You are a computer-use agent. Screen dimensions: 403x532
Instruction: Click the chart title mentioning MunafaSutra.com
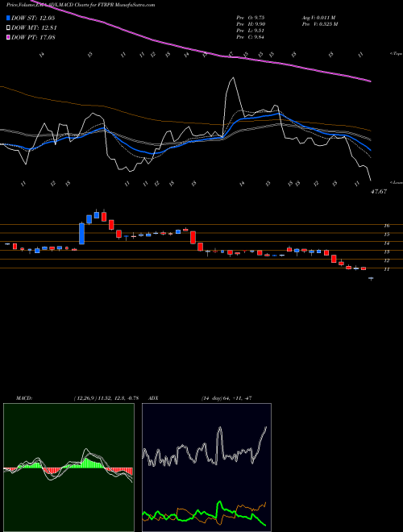81,5
